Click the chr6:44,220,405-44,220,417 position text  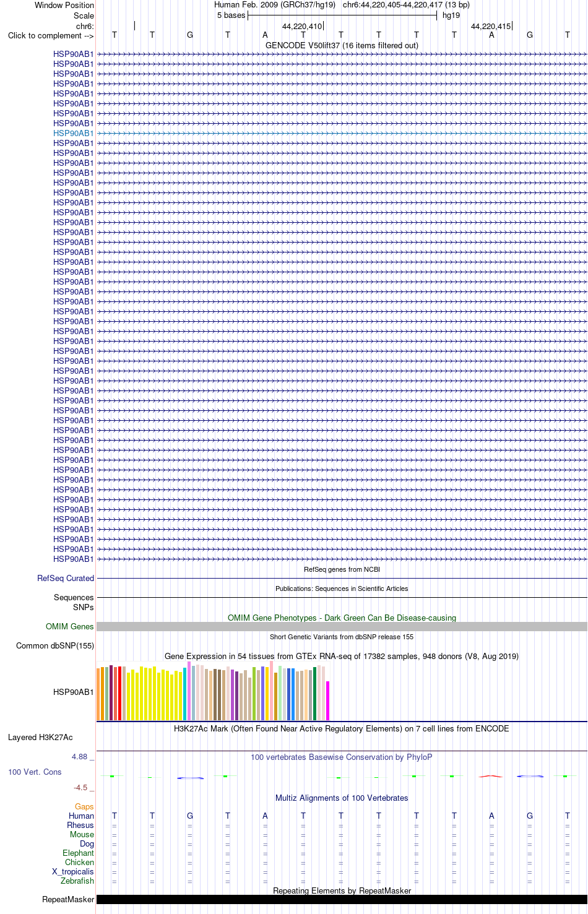(x=406, y=5)
